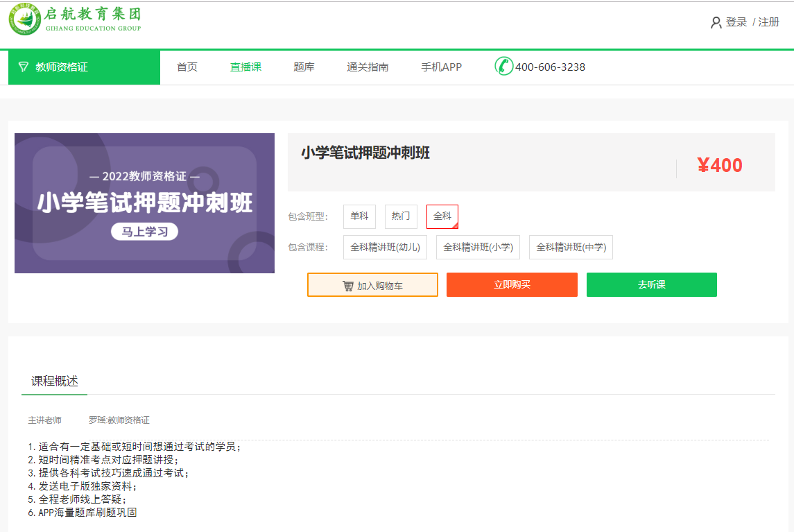Select the 热门 class type option
This screenshot has height=532, width=794.
click(x=401, y=216)
